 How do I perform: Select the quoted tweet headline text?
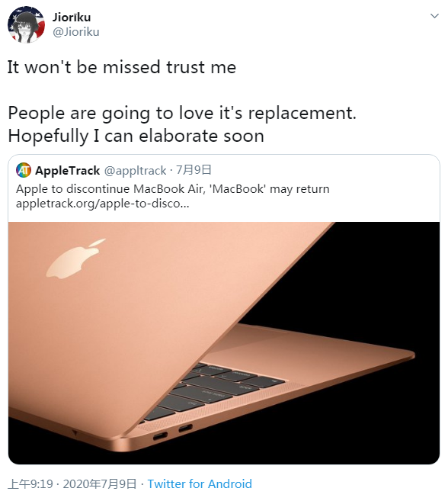173,189
